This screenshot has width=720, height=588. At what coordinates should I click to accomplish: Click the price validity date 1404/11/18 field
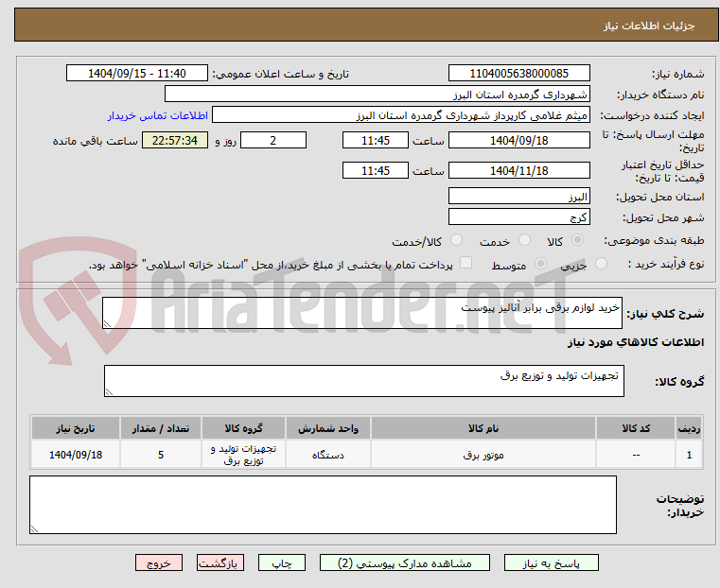[x=518, y=170]
